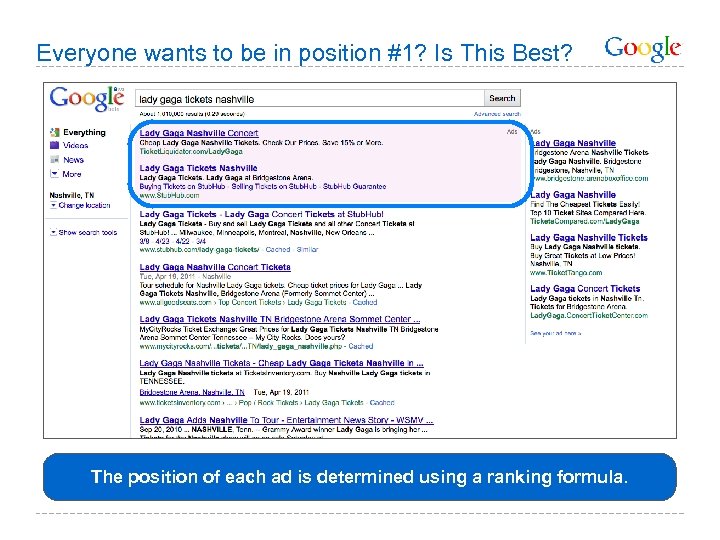Open Lady Gaga Tickets Nashville TN Bridgestone result

tap(280, 319)
